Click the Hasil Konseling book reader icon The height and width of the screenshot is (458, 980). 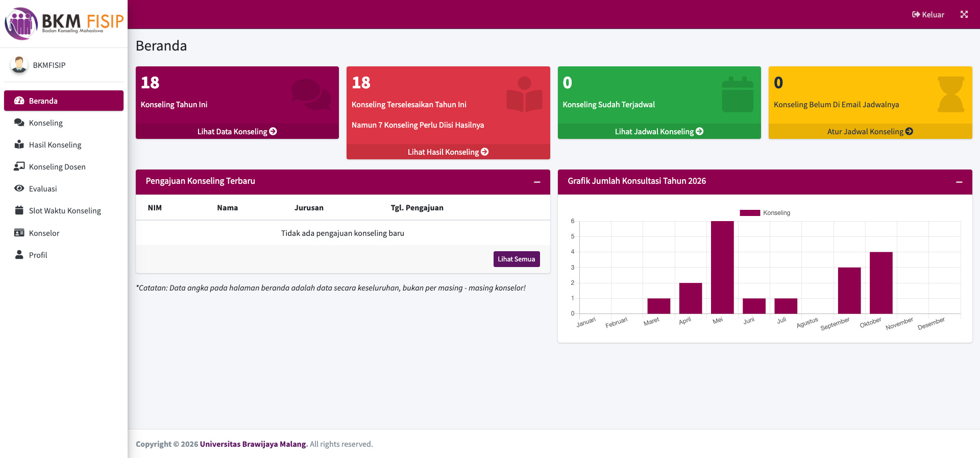click(x=19, y=144)
